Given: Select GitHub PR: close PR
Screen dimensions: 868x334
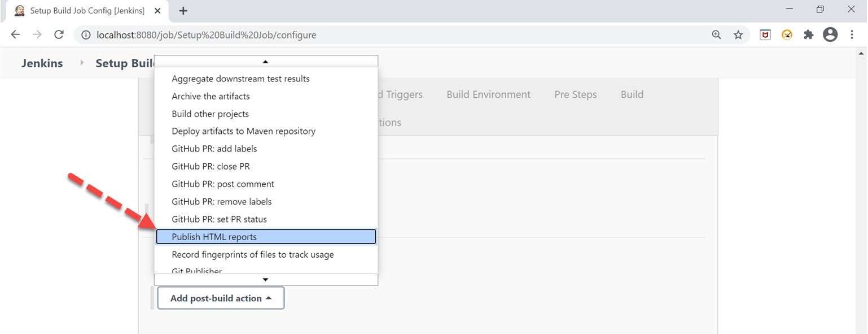Looking at the screenshot, I should pos(265,166).
